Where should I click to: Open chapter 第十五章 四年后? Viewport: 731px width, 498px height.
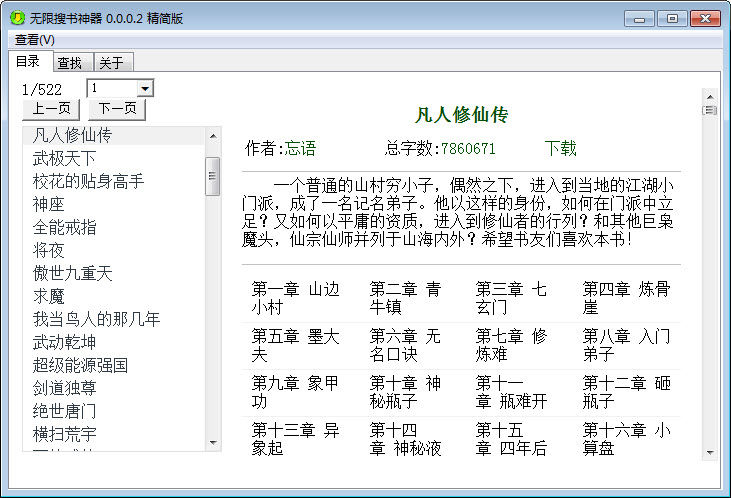point(511,439)
